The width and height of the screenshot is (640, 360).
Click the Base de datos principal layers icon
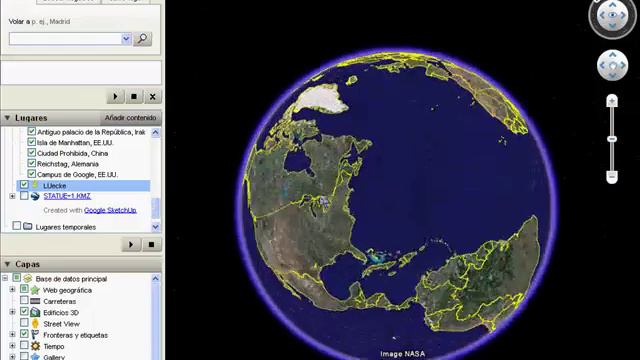27,279
